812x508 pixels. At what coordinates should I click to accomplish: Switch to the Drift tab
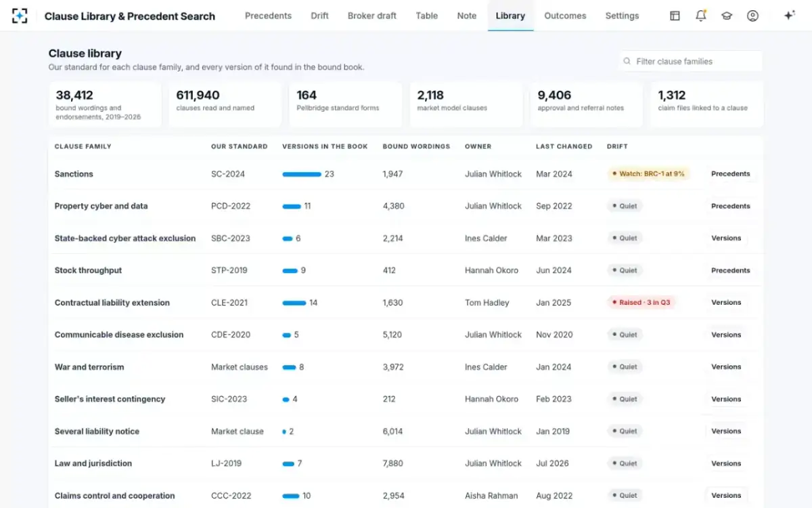coord(319,16)
